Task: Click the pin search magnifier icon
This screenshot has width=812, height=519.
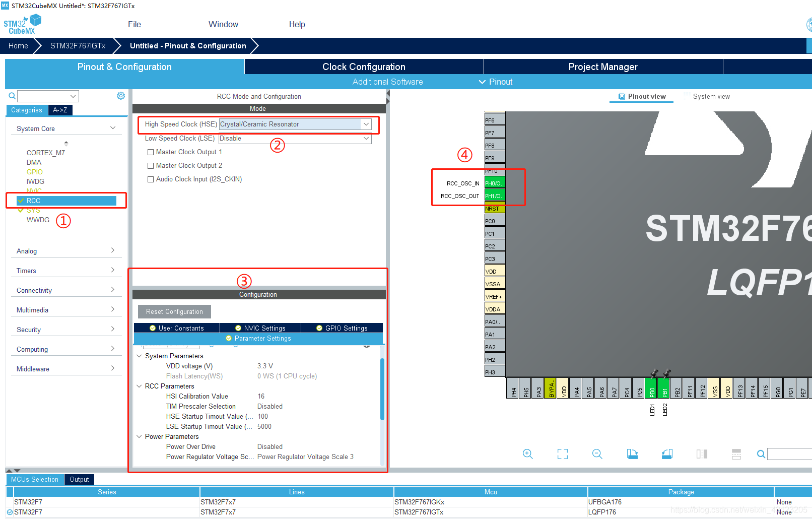Action: coord(761,454)
